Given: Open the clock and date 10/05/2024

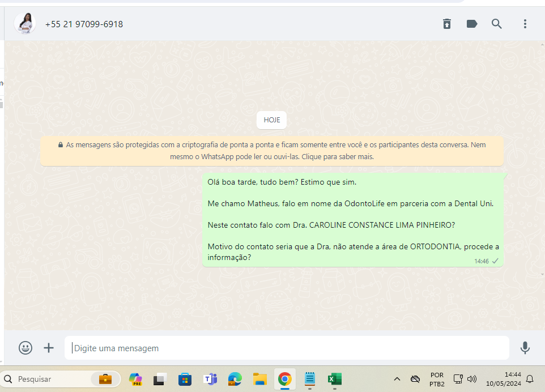Looking at the screenshot, I should (503, 379).
